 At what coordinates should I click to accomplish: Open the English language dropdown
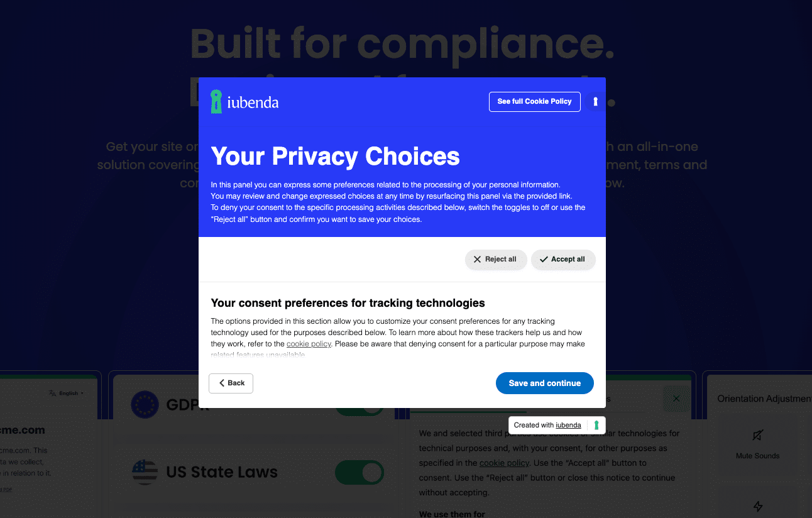tap(66, 392)
